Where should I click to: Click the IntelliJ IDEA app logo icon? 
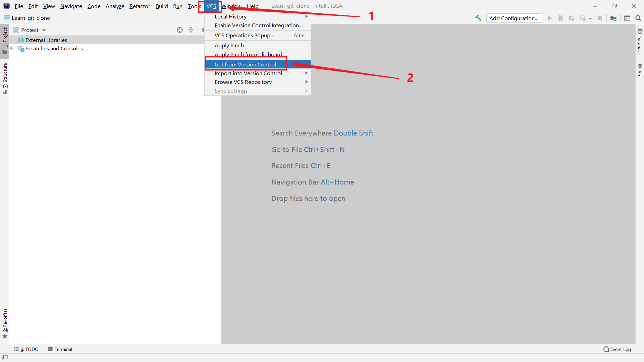[x=6, y=6]
